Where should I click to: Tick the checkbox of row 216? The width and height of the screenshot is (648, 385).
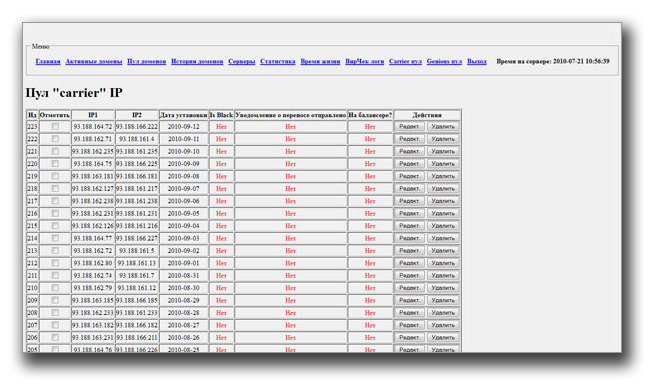[55, 213]
